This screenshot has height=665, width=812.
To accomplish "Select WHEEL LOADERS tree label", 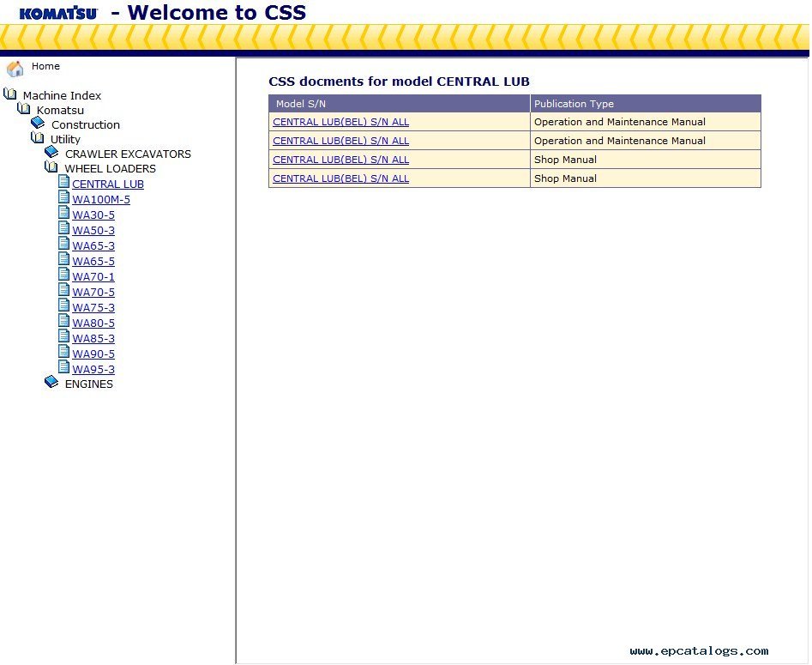I will coord(110,168).
